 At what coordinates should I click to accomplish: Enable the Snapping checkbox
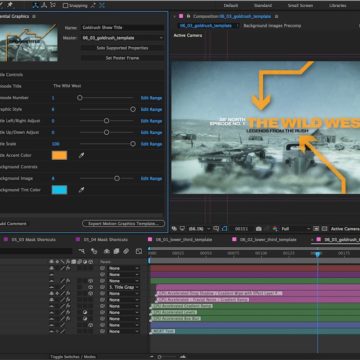point(65,6)
